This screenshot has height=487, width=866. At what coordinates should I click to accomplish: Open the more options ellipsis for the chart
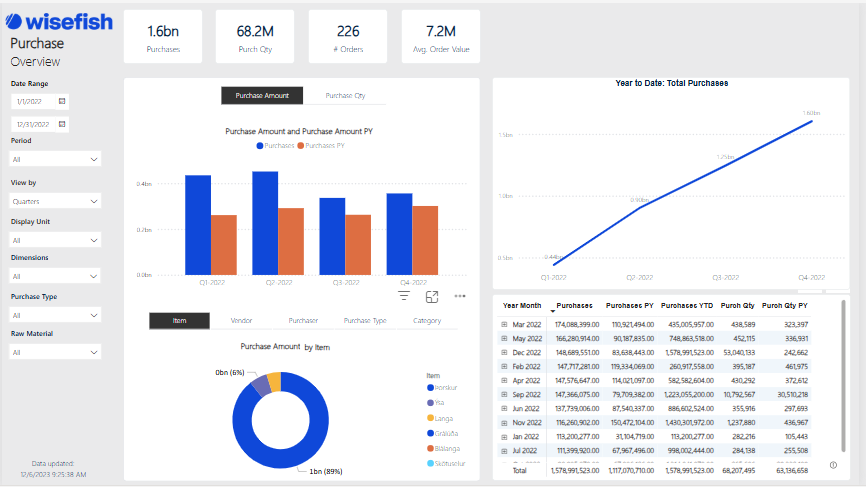460,296
